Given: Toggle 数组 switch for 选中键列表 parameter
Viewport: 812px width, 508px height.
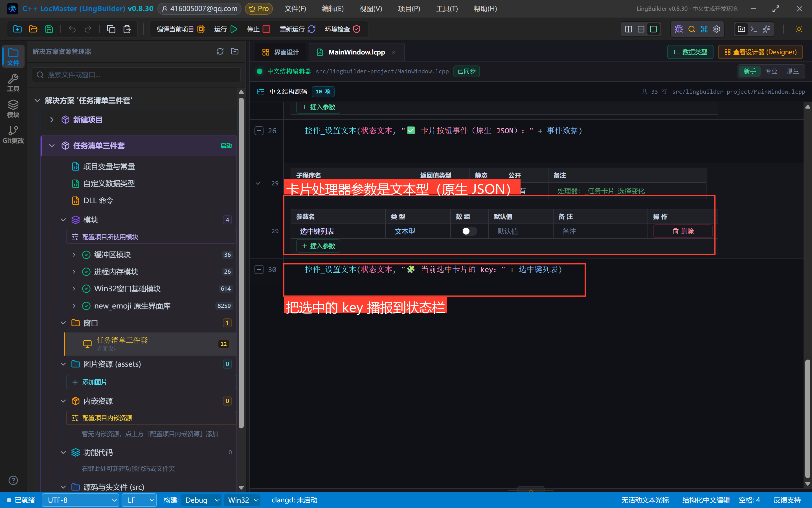Looking at the screenshot, I should tap(469, 231).
